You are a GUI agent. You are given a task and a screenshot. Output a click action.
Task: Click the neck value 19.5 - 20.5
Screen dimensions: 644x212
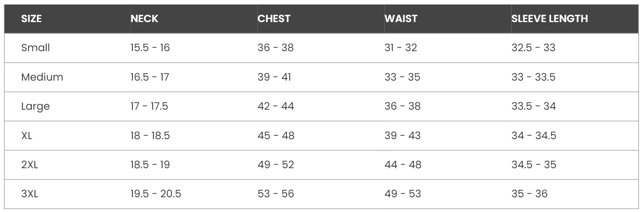[156, 194]
